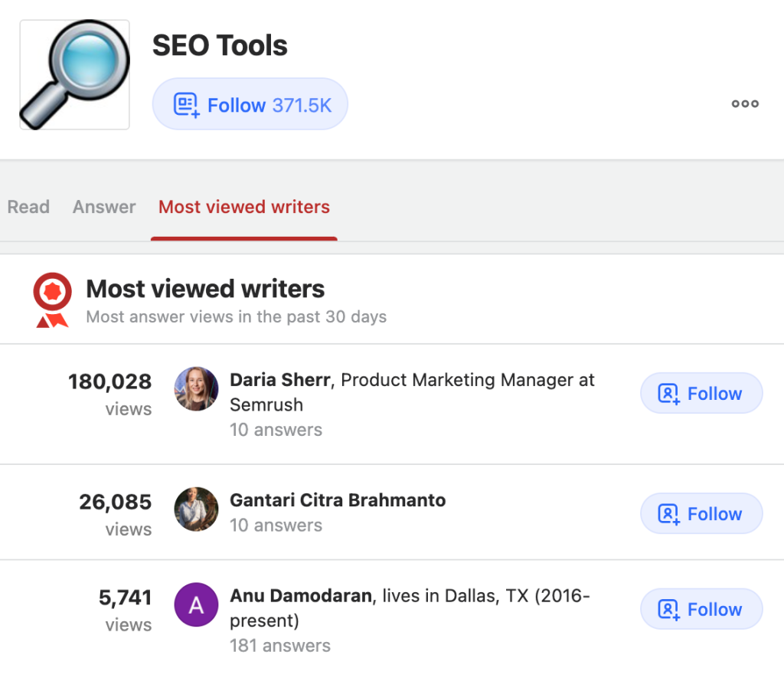Click the red award ribbon icon
This screenshot has width=784, height=678.
pyautogui.click(x=53, y=300)
